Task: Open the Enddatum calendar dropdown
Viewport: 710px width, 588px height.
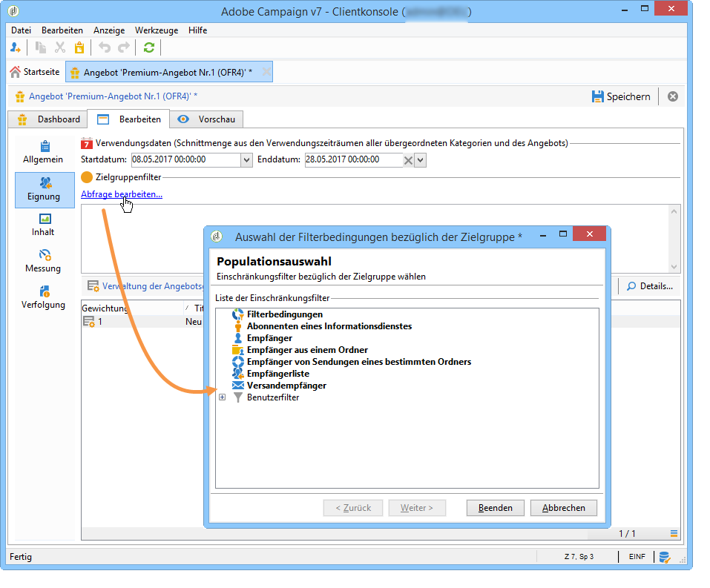Action: click(x=421, y=159)
